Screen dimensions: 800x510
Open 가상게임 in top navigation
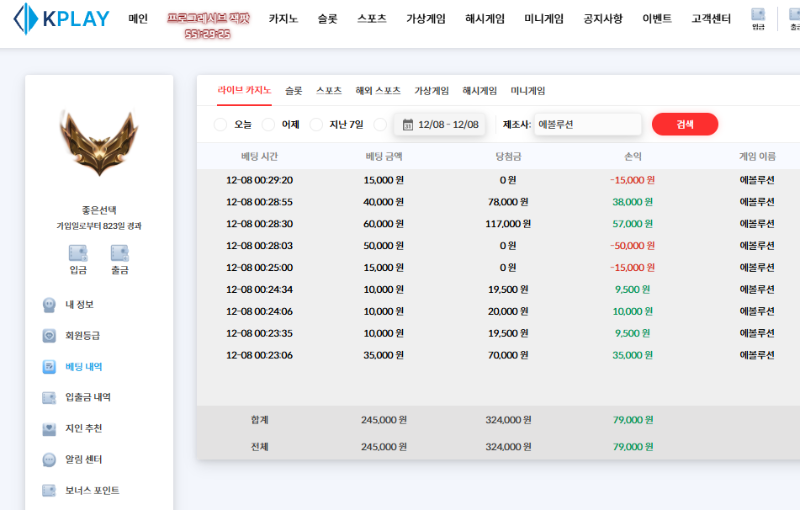click(x=426, y=19)
